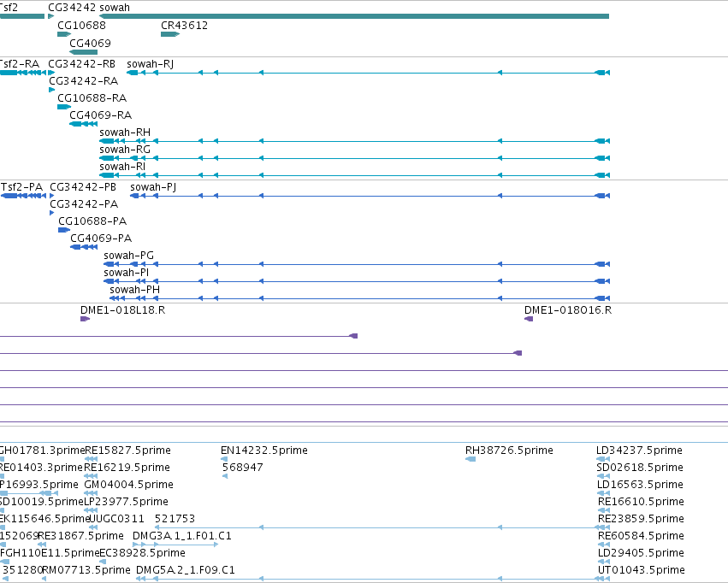Select the sowah-RG transcript label
Viewport: 728px width, 583px height.
(125, 150)
